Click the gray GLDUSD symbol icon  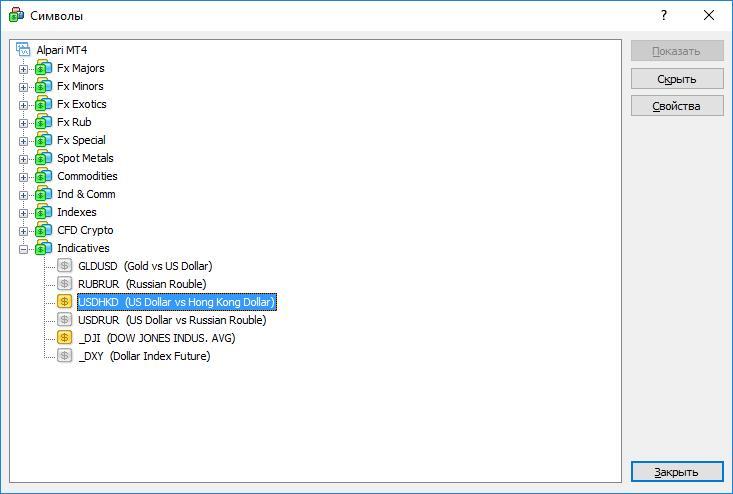tap(65, 266)
